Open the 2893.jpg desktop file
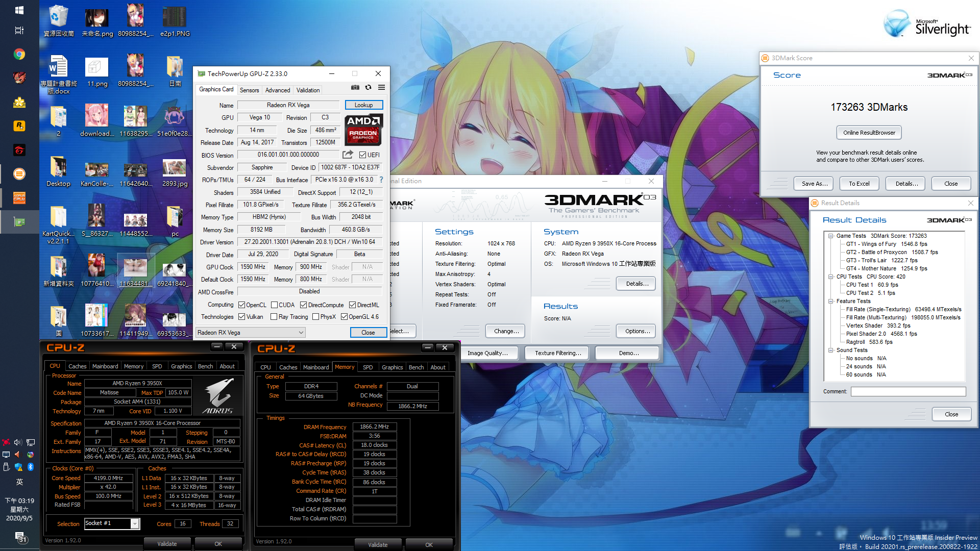Image resolution: width=980 pixels, height=551 pixels. [x=175, y=172]
